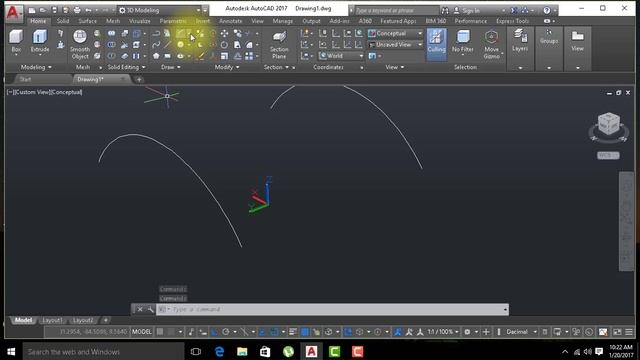Toggle MODEL space button in status bar
Screen dimensions: 640x360
click(142, 332)
